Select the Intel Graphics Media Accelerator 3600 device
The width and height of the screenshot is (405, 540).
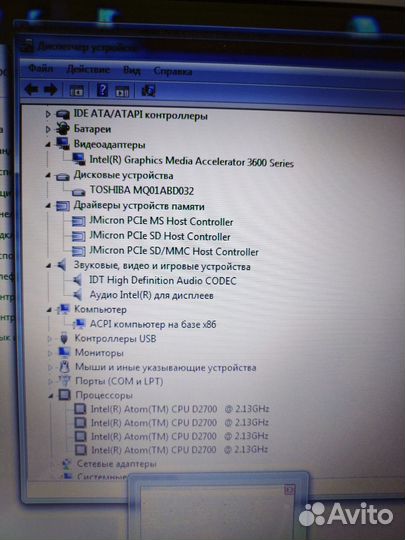click(x=191, y=161)
